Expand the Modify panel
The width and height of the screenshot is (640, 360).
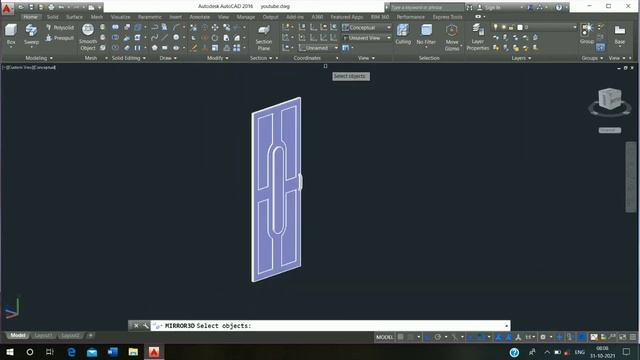point(218,58)
